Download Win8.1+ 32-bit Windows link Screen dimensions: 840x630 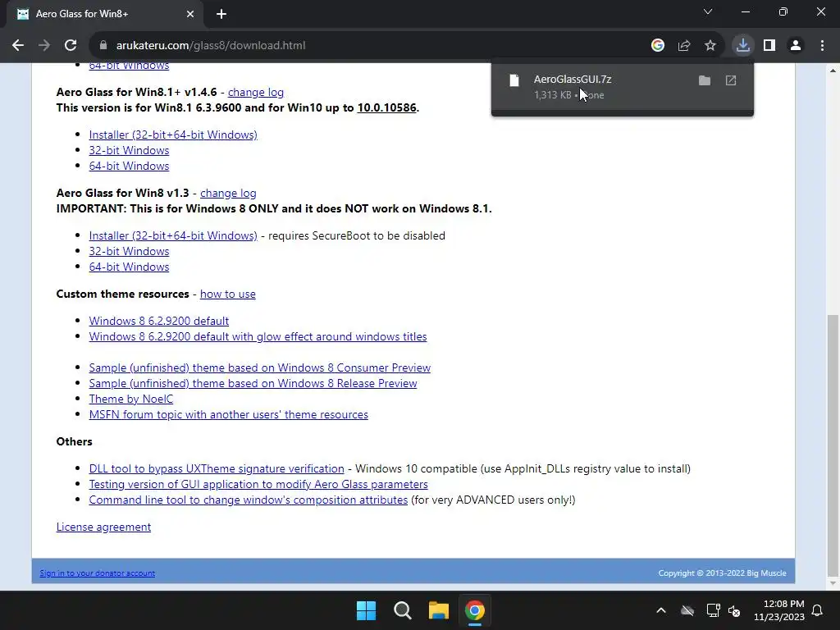point(129,151)
